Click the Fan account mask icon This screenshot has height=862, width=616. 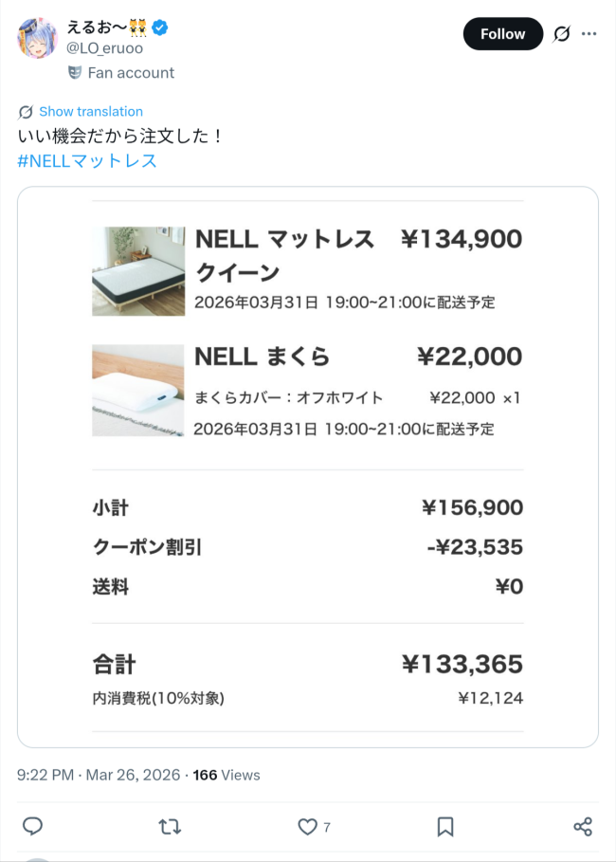pos(75,72)
